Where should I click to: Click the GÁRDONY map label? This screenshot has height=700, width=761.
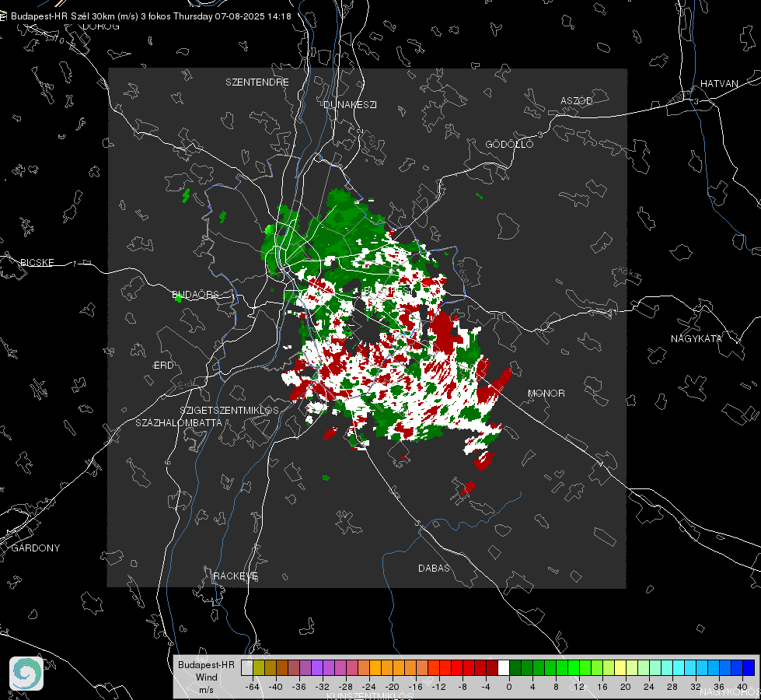pos(36,548)
